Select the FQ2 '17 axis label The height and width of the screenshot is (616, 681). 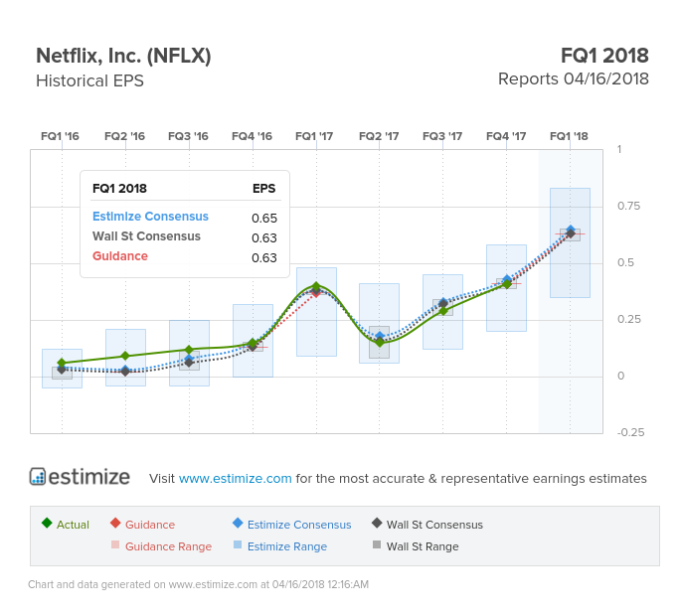[x=379, y=136]
